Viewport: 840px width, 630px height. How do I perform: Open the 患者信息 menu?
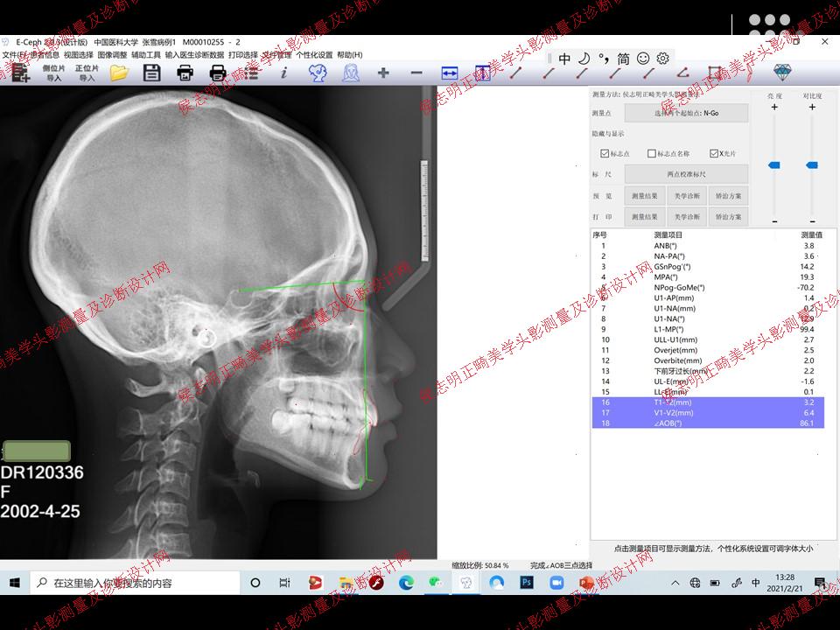44,54
